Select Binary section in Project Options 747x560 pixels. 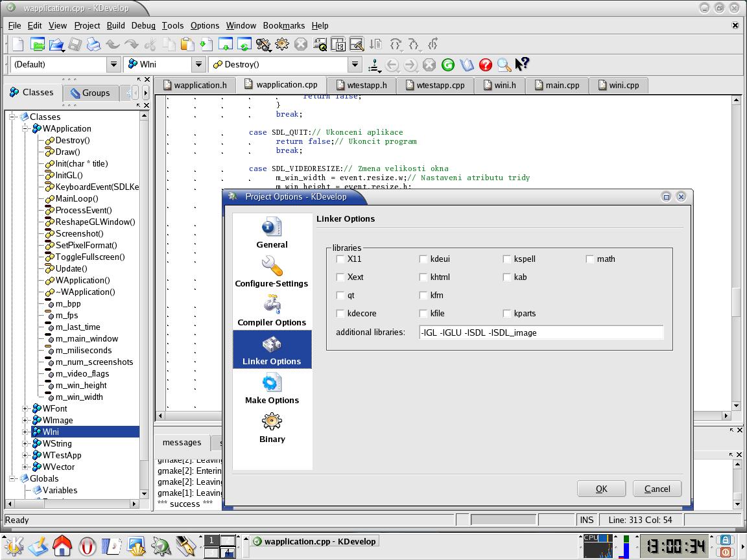[x=272, y=428]
